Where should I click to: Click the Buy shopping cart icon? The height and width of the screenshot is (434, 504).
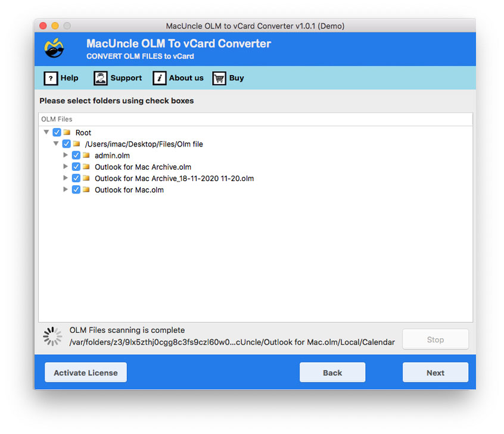tap(219, 78)
